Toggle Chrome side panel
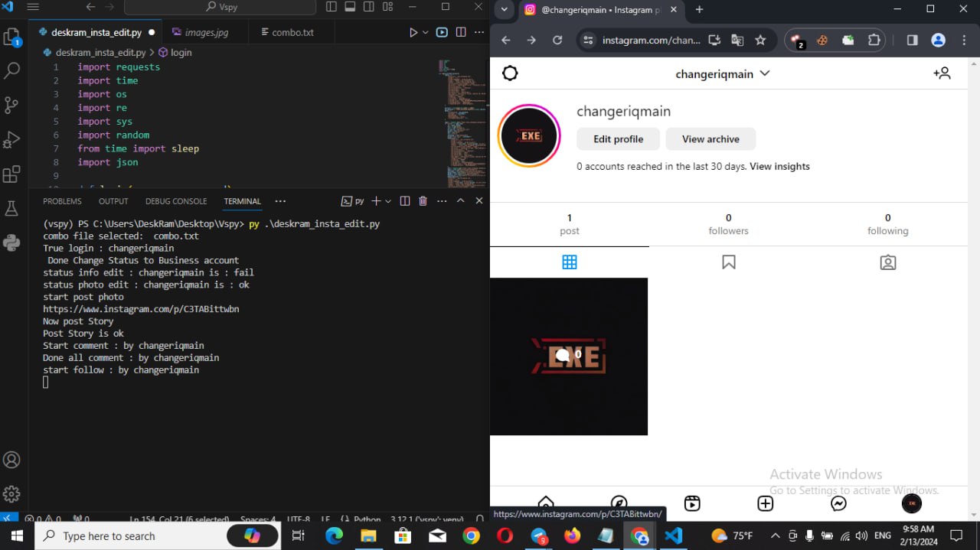980x550 pixels. [x=913, y=41]
